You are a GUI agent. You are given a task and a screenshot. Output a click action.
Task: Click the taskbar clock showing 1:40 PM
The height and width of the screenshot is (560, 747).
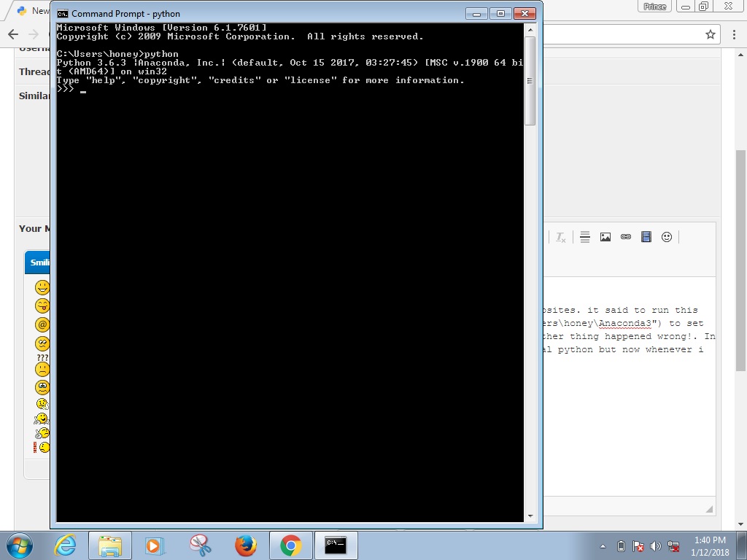710,545
